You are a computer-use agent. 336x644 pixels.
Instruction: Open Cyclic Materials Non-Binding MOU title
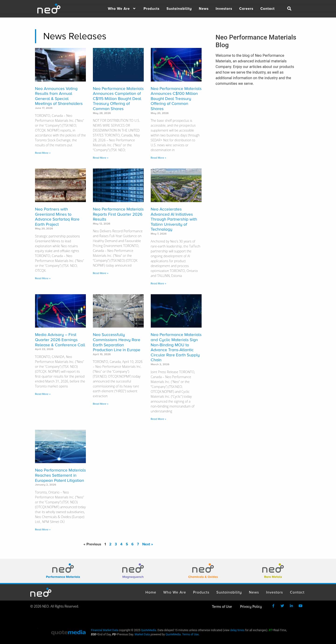176,347
